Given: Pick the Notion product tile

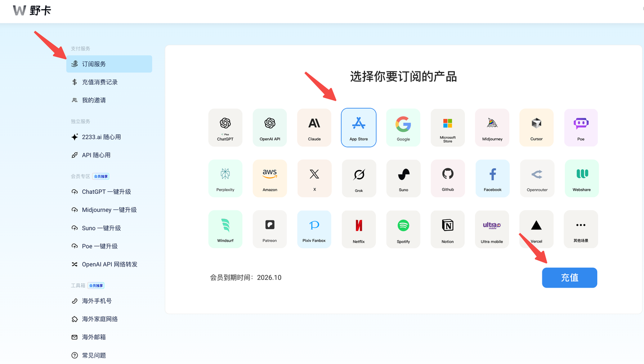Looking at the screenshot, I should tap(448, 229).
